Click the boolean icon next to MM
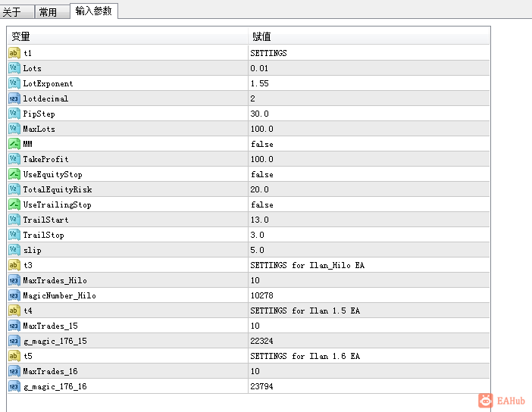This screenshot has width=532, height=412. (x=14, y=144)
